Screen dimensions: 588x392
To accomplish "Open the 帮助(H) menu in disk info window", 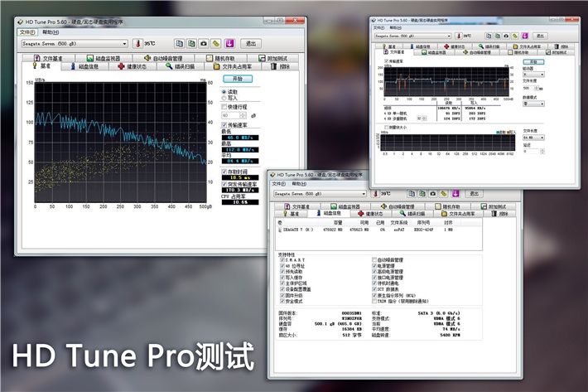I will (299, 184).
